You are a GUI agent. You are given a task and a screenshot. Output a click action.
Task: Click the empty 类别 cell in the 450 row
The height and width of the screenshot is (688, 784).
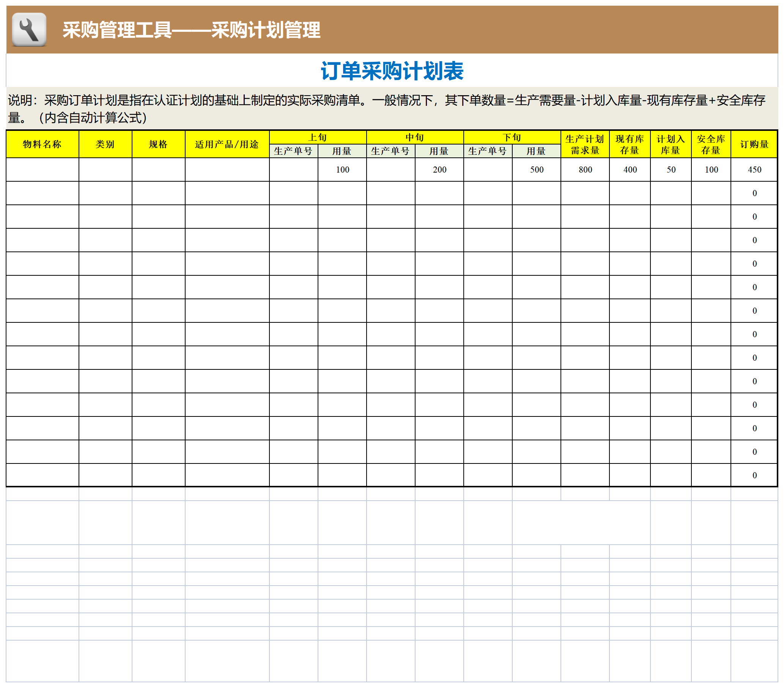pos(105,170)
